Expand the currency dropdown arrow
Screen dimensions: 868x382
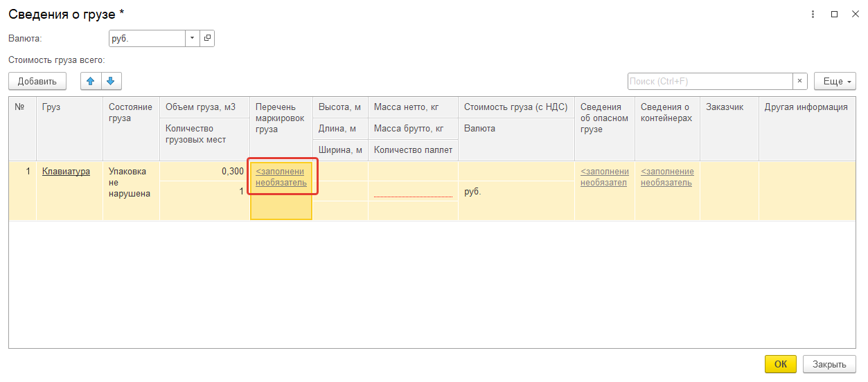(193, 38)
